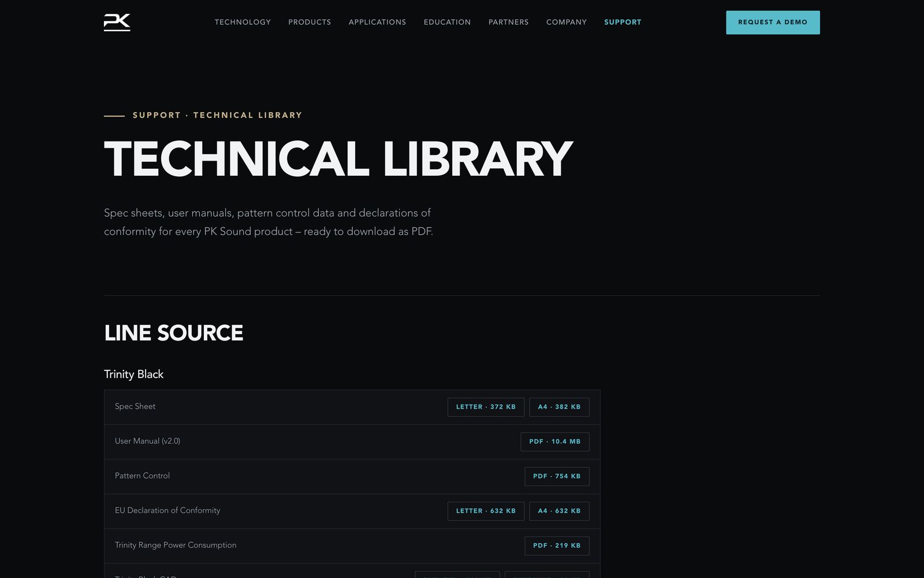Viewport: 924px width, 578px height.
Task: Open the Partners menu
Action: pos(508,22)
